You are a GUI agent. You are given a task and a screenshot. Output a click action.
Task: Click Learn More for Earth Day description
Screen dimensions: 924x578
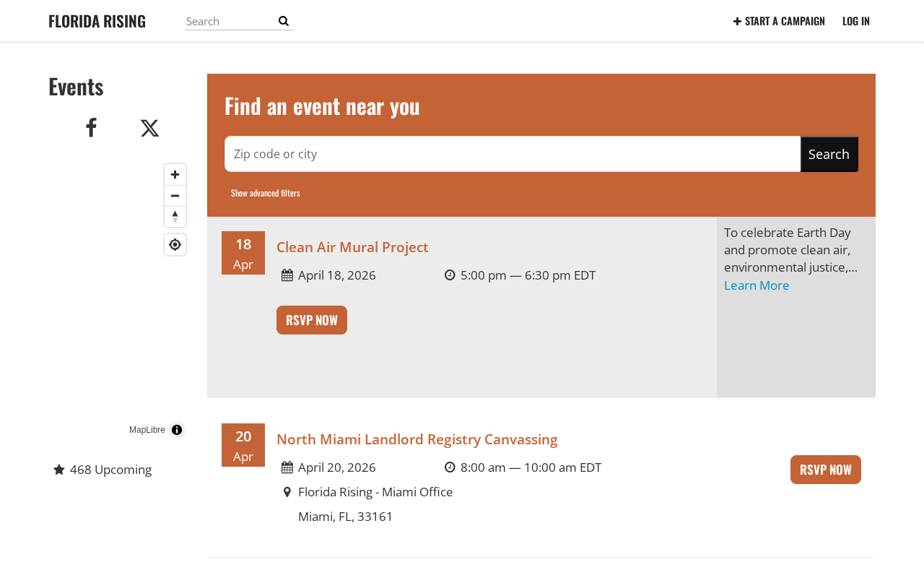point(757,285)
